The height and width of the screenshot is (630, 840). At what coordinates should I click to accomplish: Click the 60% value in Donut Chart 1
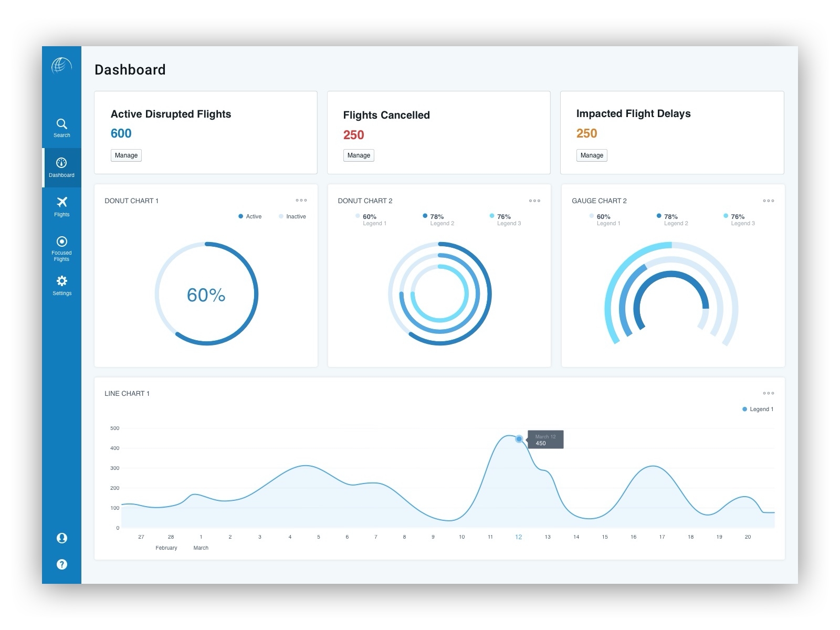[206, 295]
